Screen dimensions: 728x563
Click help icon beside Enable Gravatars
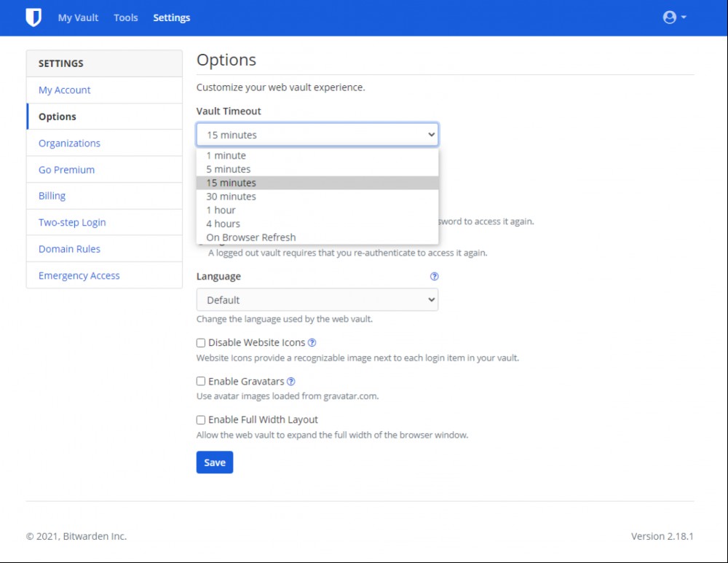pyautogui.click(x=290, y=382)
